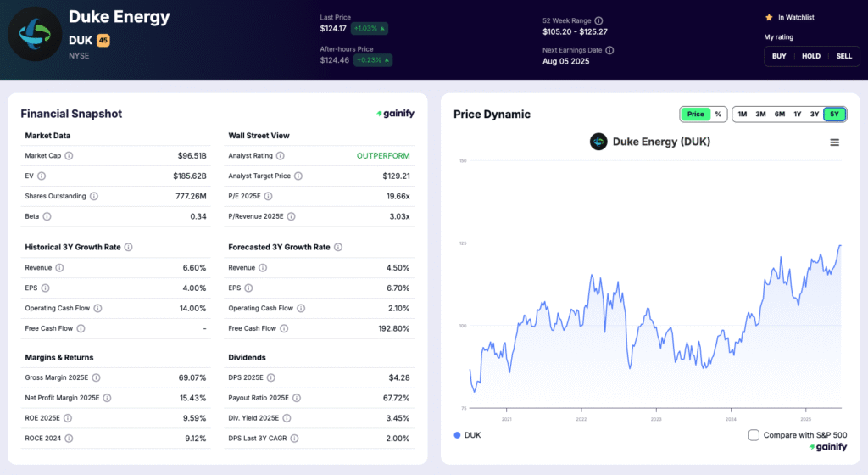This screenshot has height=475, width=868.
Task: Click the Price Dynamic heading
Action: click(492, 115)
